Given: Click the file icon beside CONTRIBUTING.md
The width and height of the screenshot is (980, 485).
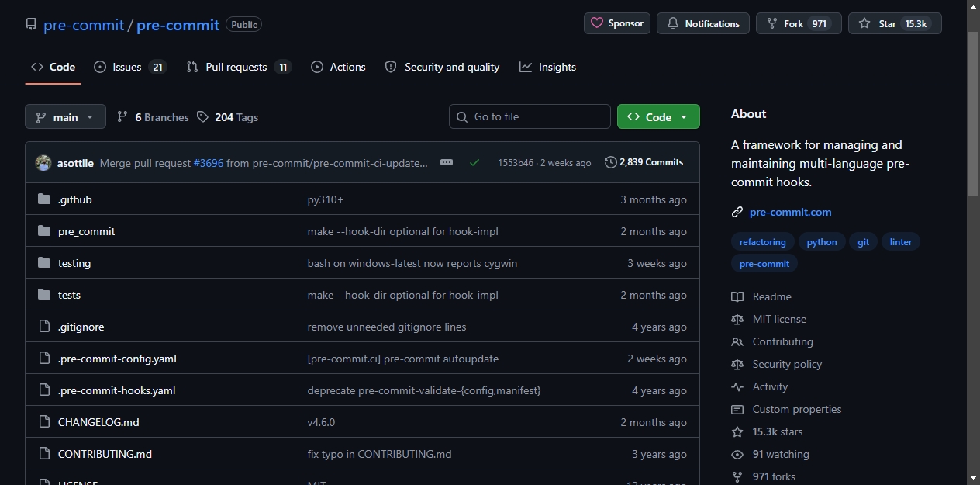Looking at the screenshot, I should pos(44,454).
